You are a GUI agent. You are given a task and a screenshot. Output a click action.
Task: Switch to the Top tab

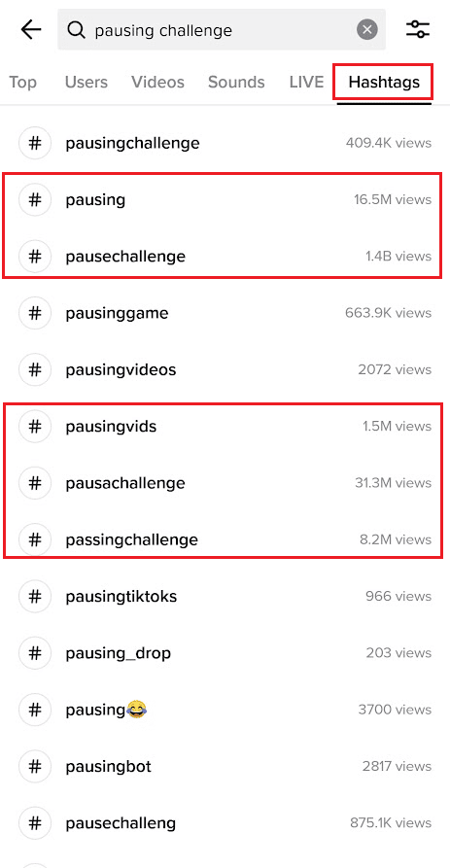[x=22, y=83]
